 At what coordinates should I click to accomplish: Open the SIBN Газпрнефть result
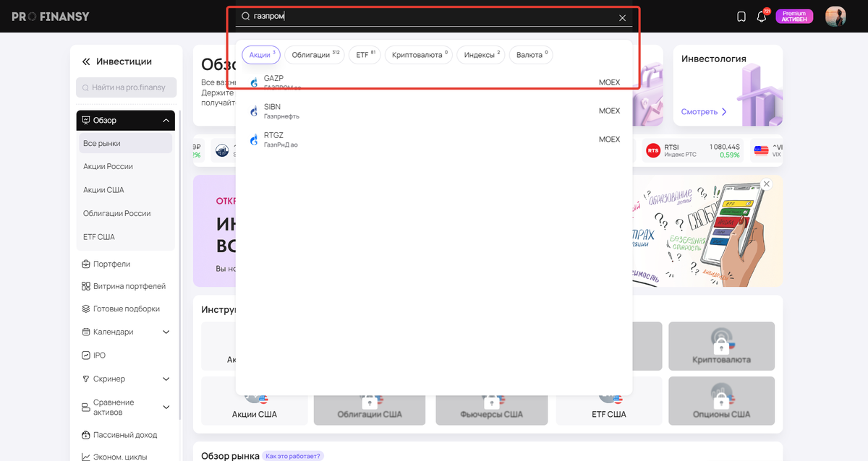coord(434,111)
